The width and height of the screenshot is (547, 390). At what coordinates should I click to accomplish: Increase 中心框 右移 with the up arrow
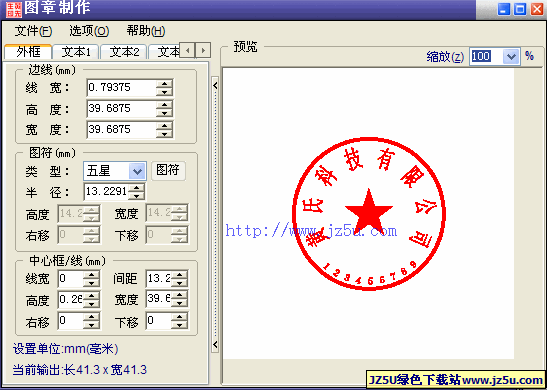[91, 317]
